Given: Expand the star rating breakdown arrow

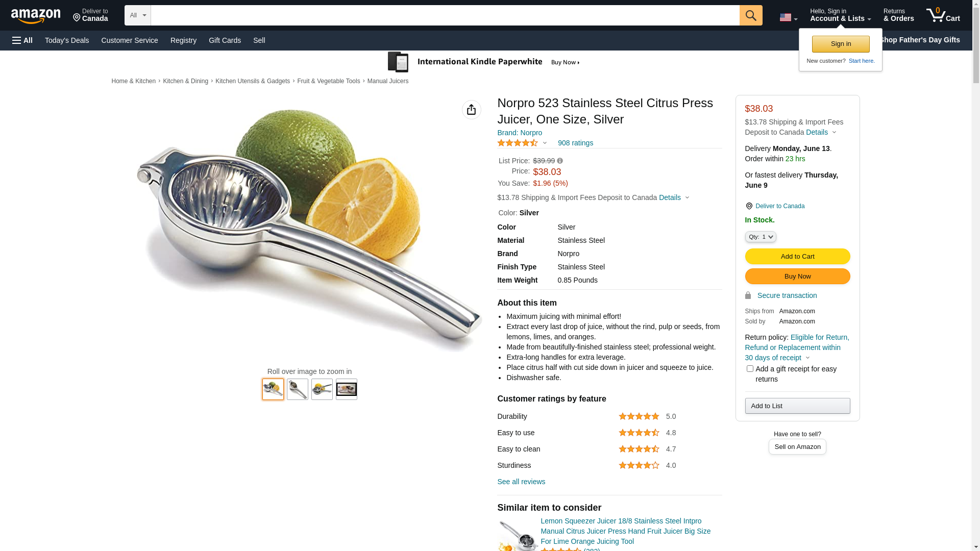Looking at the screenshot, I should tap(545, 143).
